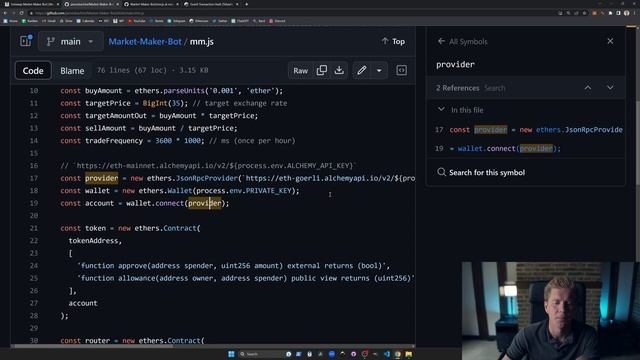Image resolution: width=640 pixels, height=360 pixels.
Task: Reload the page in browser
Action: (x=22, y=13)
